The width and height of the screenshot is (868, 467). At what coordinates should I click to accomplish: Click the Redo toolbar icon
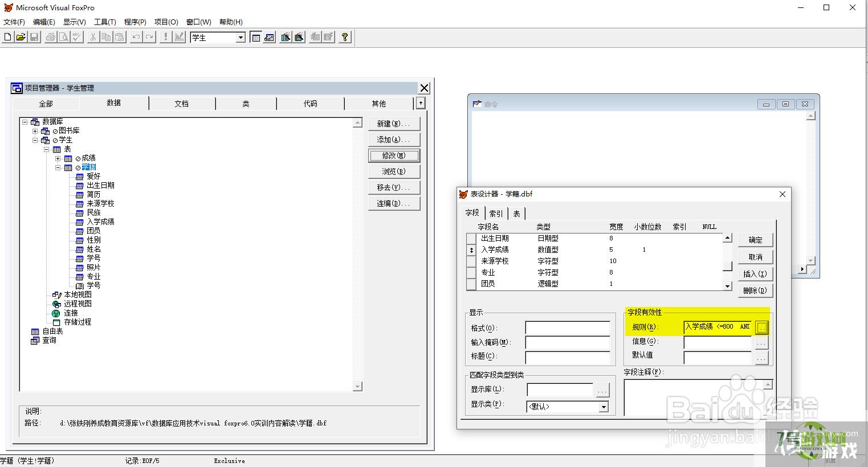(x=149, y=37)
